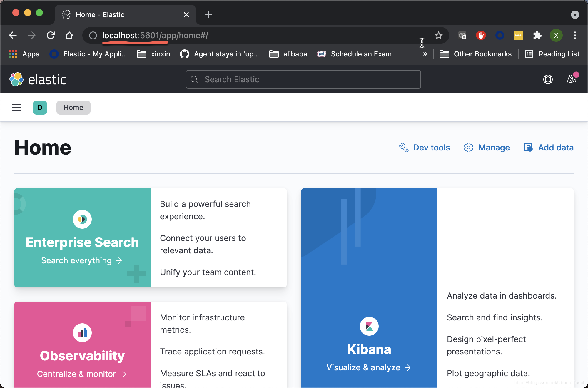Open the help menu lifebuoy icon
Viewport: 588px width, 388px height.
pyautogui.click(x=548, y=79)
